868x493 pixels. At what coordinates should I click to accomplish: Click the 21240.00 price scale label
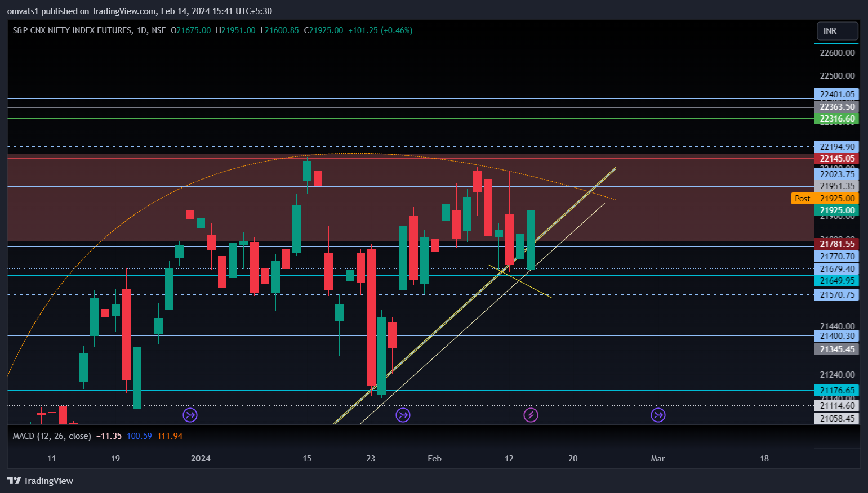[x=837, y=375]
